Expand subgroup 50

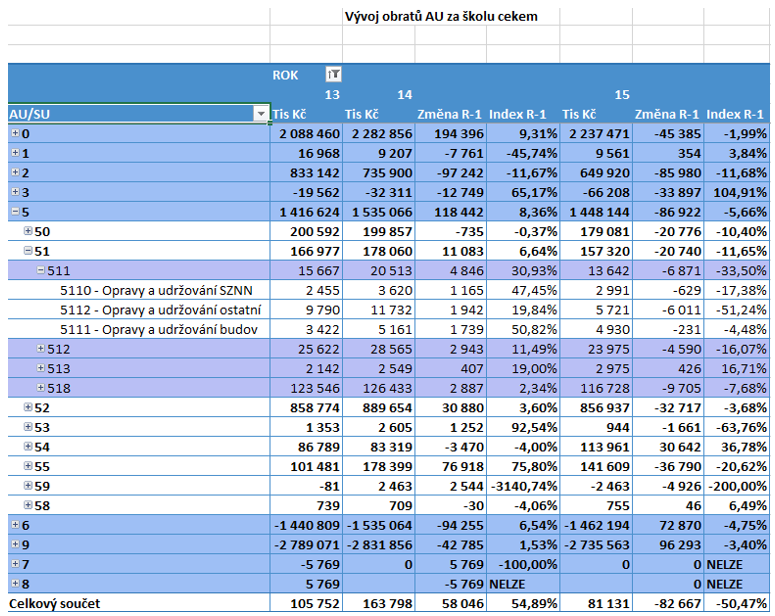tap(28, 231)
